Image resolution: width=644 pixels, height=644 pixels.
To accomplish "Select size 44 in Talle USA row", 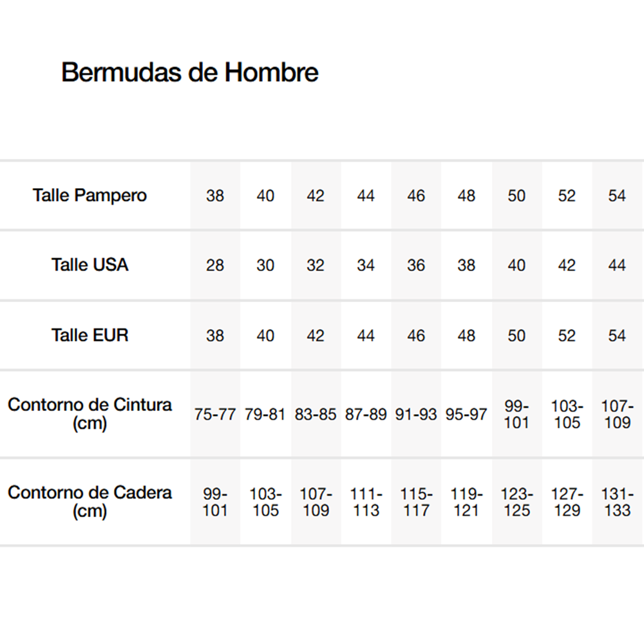I will click(617, 265).
